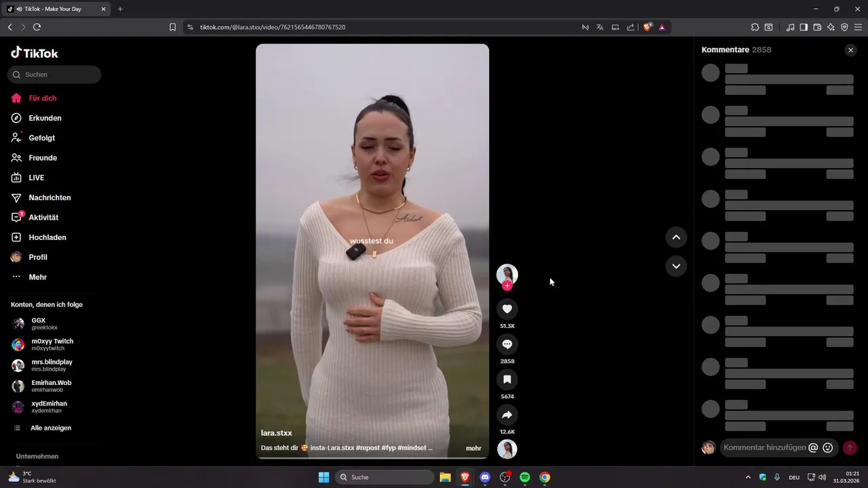Open the translate page icon
The width and height of the screenshot is (868, 488).
point(600,27)
